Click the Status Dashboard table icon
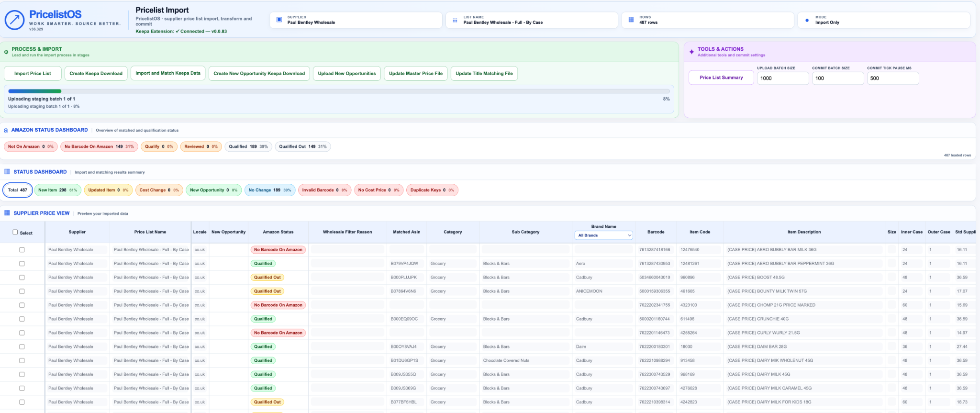Image resolution: width=980 pixels, height=413 pixels. click(x=7, y=172)
